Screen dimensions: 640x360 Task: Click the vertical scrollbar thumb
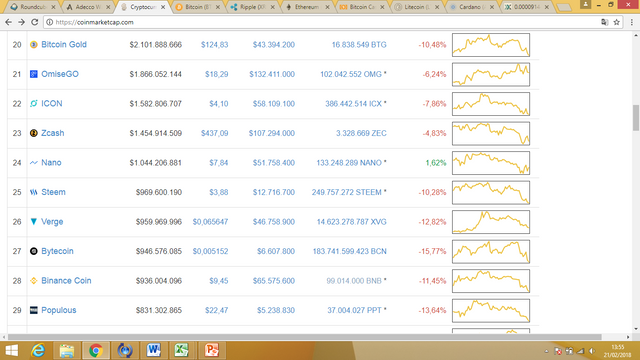[x=636, y=118]
